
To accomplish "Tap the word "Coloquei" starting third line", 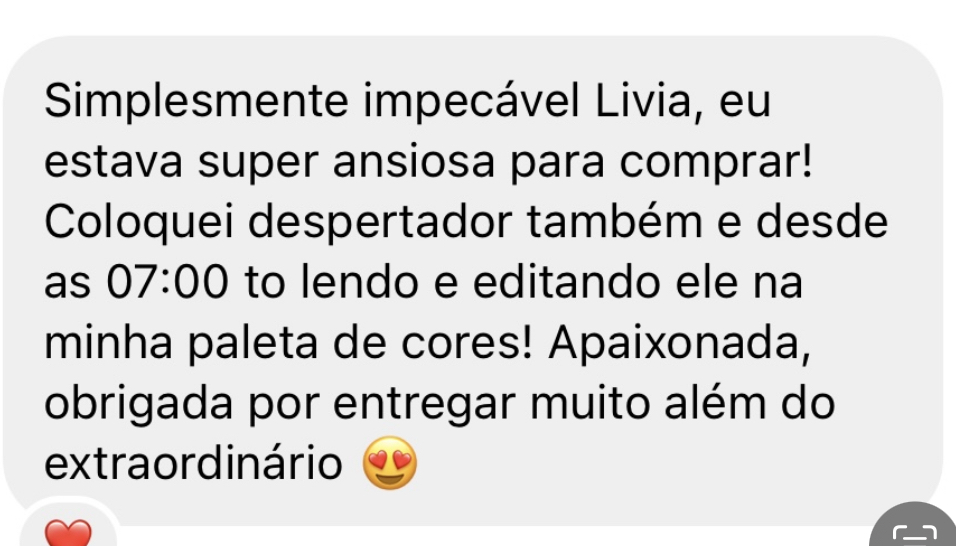I will tap(139, 223).
